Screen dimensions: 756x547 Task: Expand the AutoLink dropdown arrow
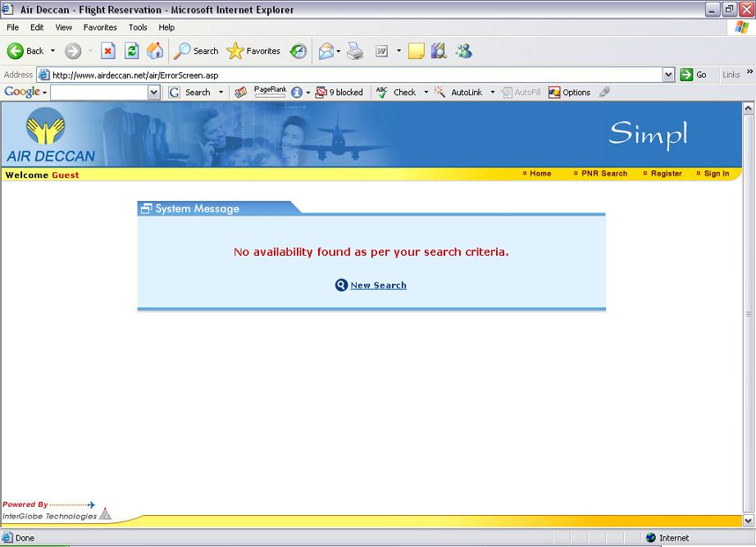click(x=492, y=92)
